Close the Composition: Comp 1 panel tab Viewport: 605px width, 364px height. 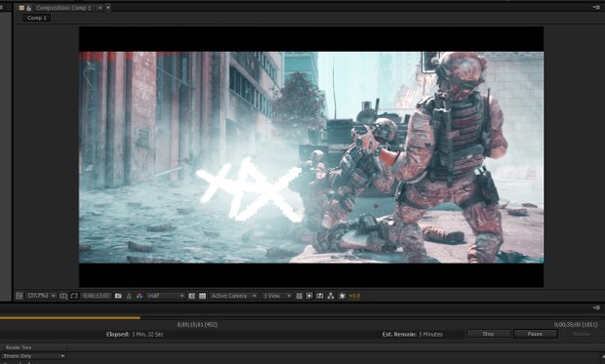tap(108, 8)
